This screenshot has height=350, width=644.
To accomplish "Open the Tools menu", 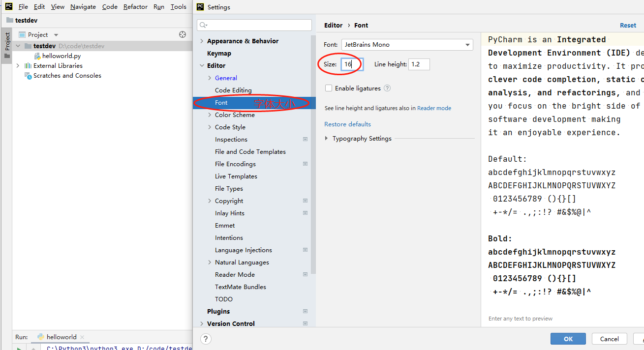I will 179,7.
